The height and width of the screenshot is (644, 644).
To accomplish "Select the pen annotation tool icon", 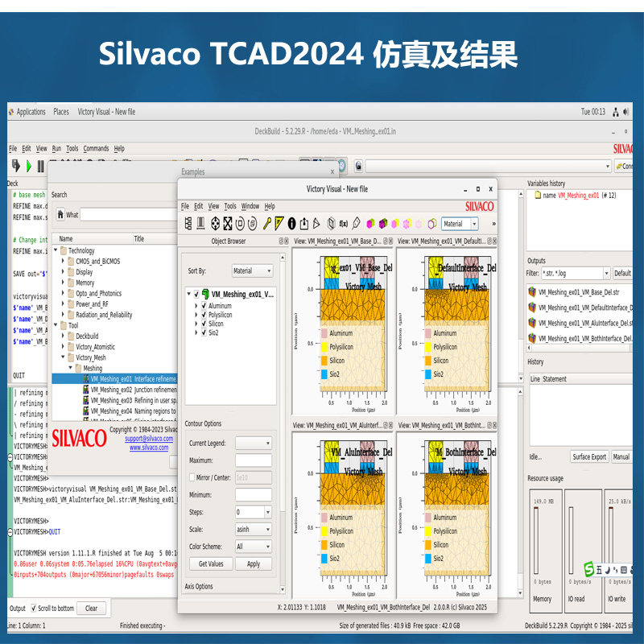I will [x=356, y=224].
